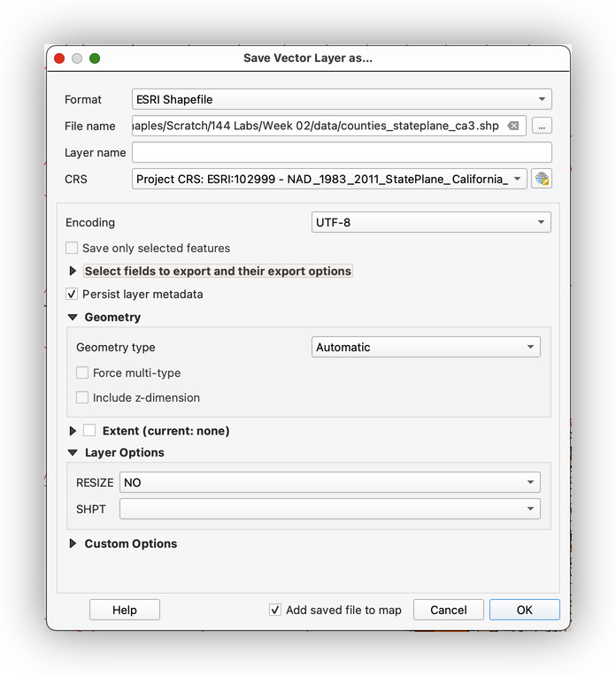Close the Save Vector Layer dialog
The width and height of the screenshot is (616, 676).
pyautogui.click(x=60, y=58)
